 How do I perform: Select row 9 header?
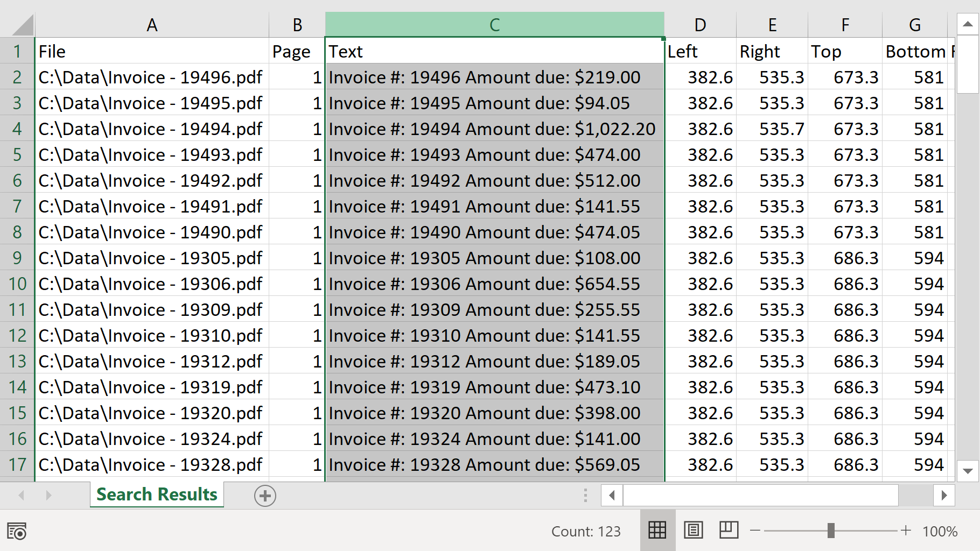17,258
